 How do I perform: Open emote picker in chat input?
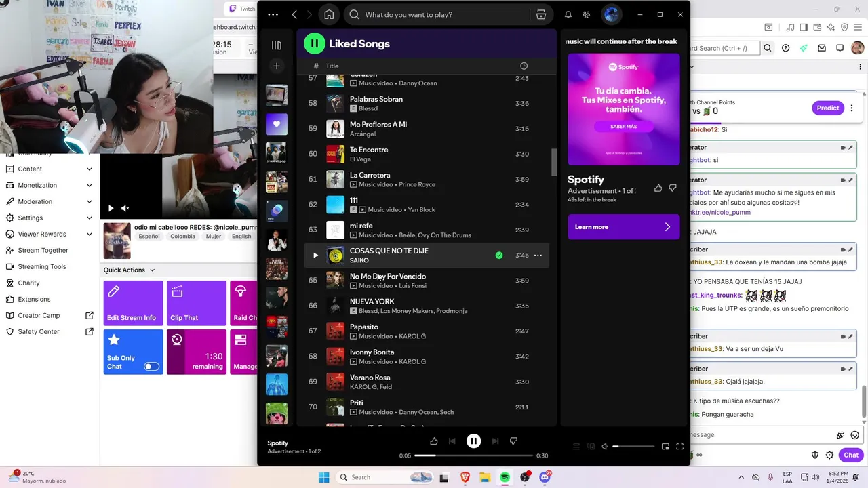click(855, 435)
